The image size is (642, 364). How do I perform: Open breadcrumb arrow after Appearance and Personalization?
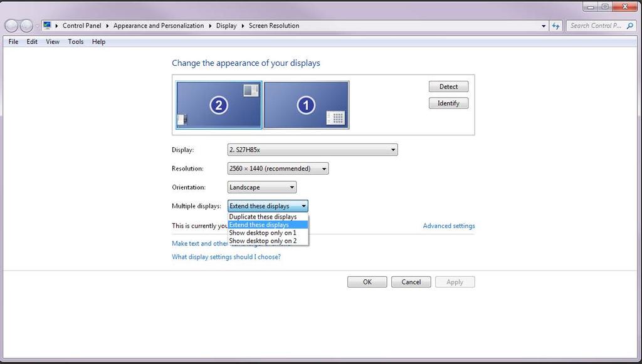pyautogui.click(x=210, y=26)
